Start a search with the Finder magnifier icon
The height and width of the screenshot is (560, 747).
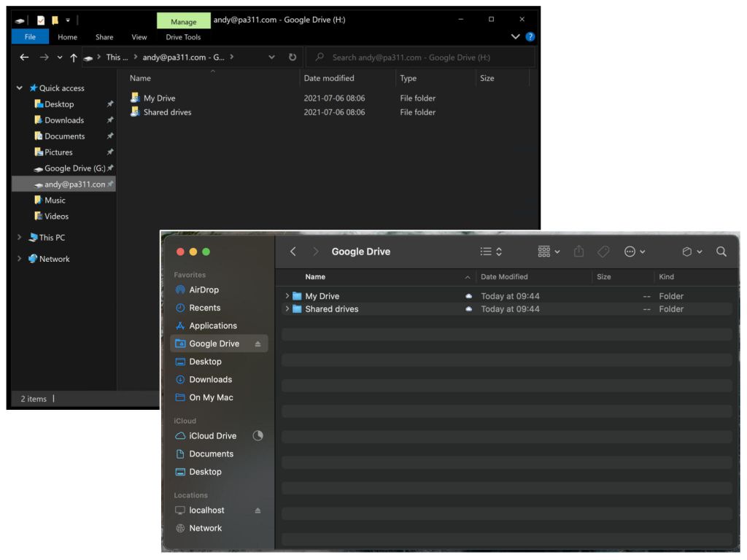(x=721, y=251)
